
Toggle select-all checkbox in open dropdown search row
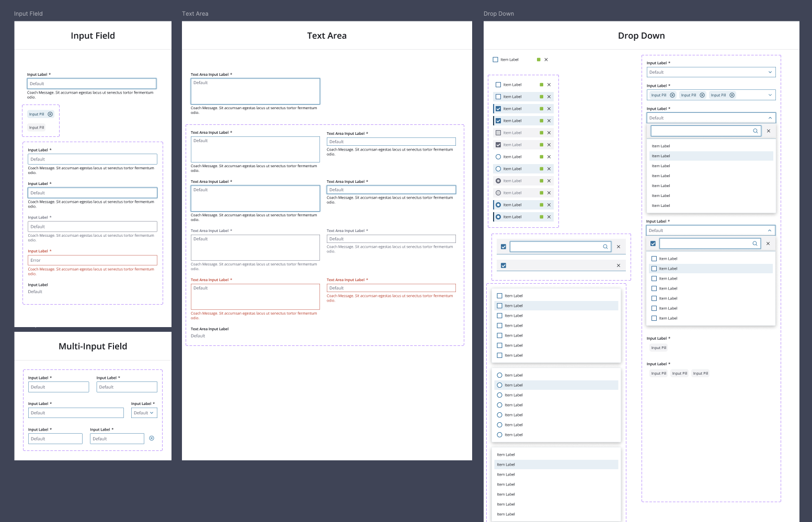coord(653,243)
